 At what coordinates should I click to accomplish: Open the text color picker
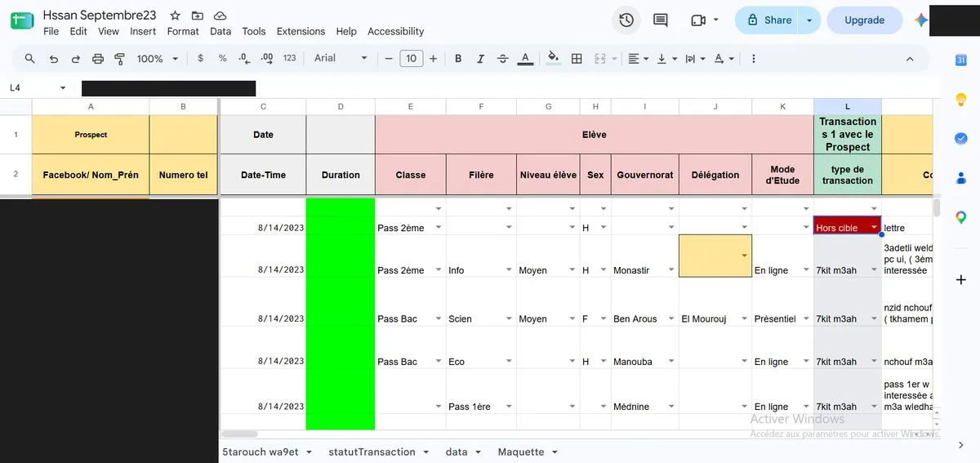pos(526,59)
